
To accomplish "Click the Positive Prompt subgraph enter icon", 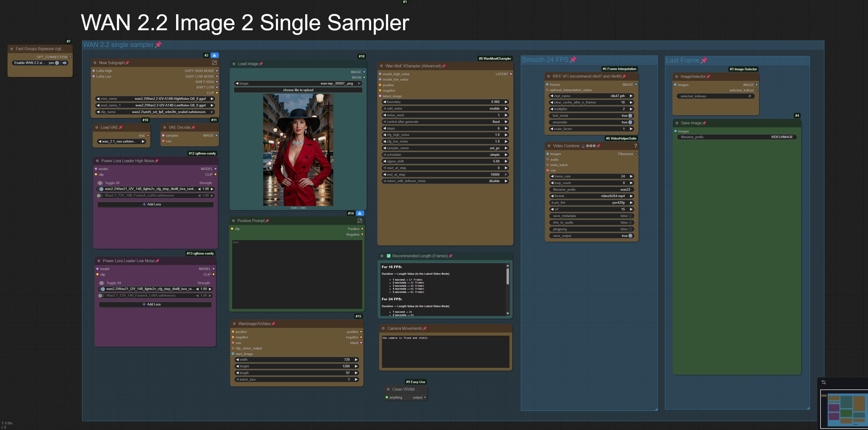I will tap(359, 221).
